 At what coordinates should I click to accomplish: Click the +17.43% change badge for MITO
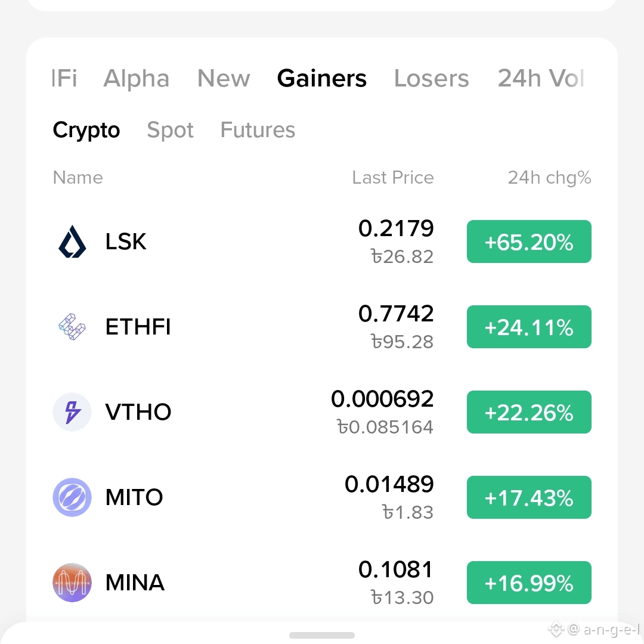point(529,497)
